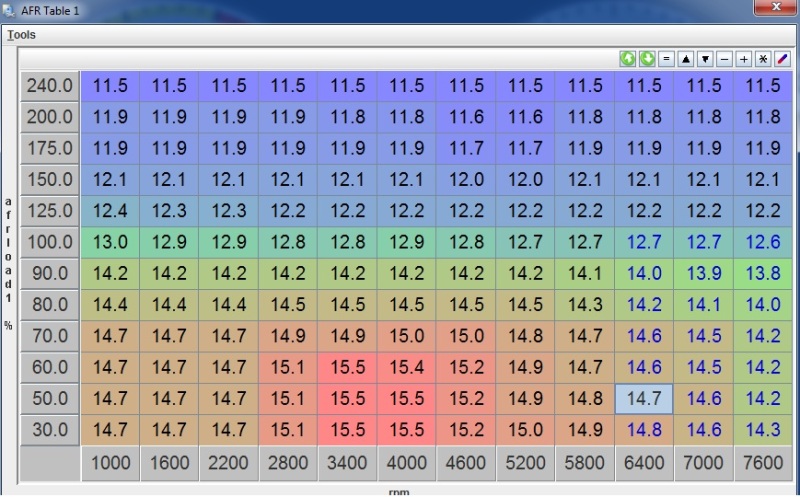Select the 14.8 cell at 30.0 load, 6400 rpm
Viewport: 800px width, 497px height.
pyautogui.click(x=644, y=430)
